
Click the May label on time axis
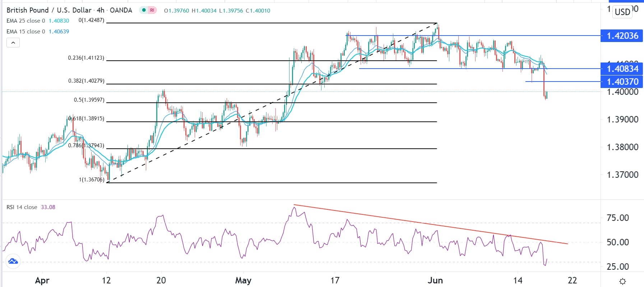click(x=243, y=280)
